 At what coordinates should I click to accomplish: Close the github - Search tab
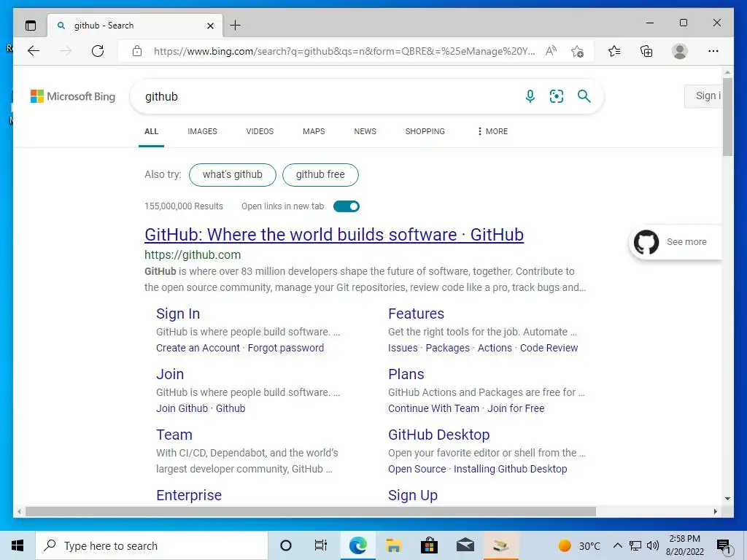(x=211, y=26)
